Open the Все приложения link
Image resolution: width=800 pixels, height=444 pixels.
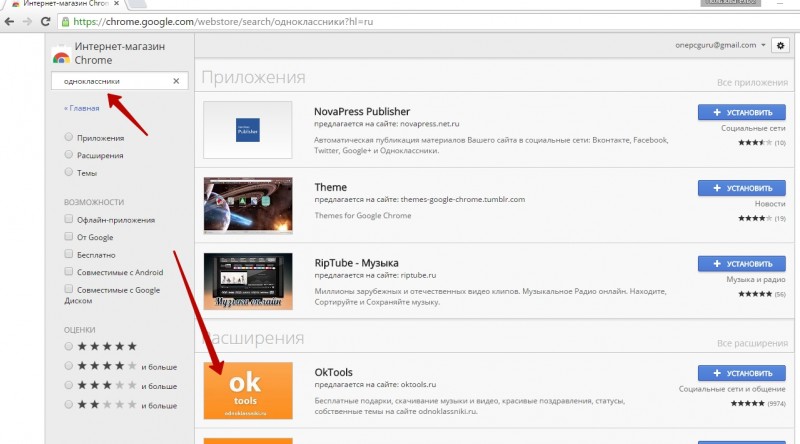click(x=752, y=82)
